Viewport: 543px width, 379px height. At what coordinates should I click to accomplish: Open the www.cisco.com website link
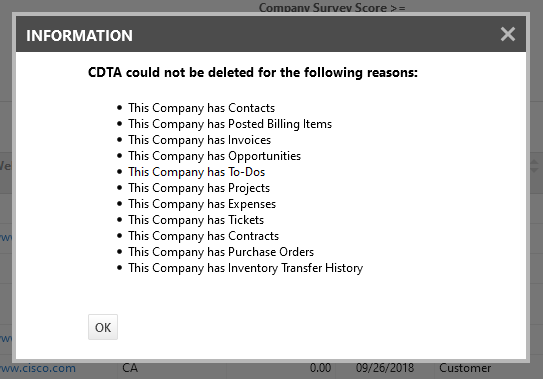click(x=38, y=368)
